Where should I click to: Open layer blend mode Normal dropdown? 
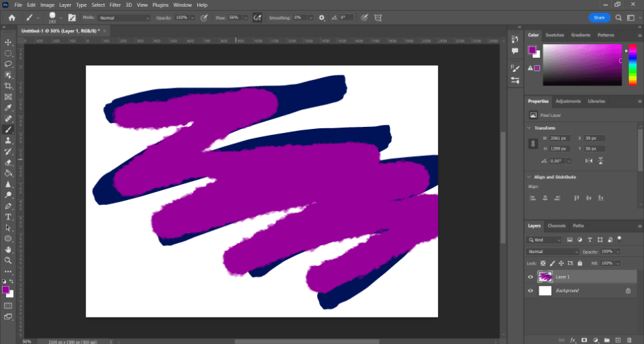tap(552, 252)
